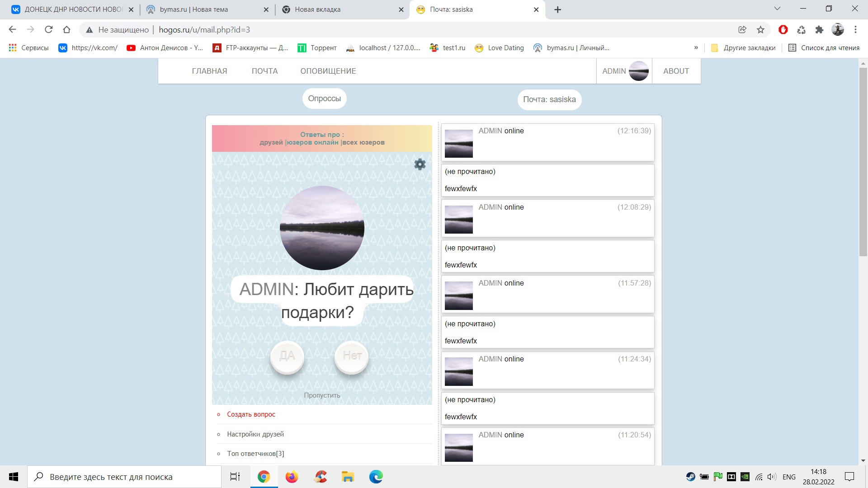Click the gear settings icon on poll card
Screen dimensions: 868x488
[x=420, y=164]
